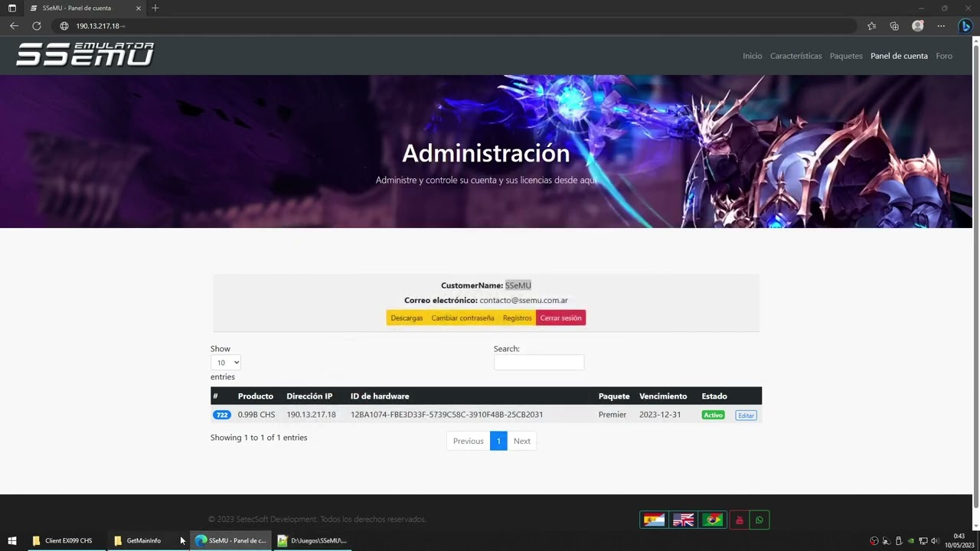Open volume control in system tray

tap(934, 541)
